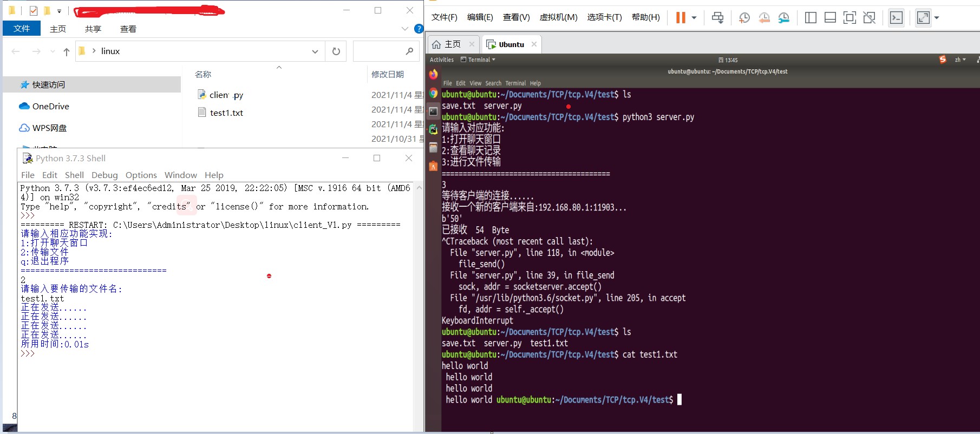Screen dimensions: 980x434
Task: Sort files by the 名称 column header
Action: click(x=203, y=74)
